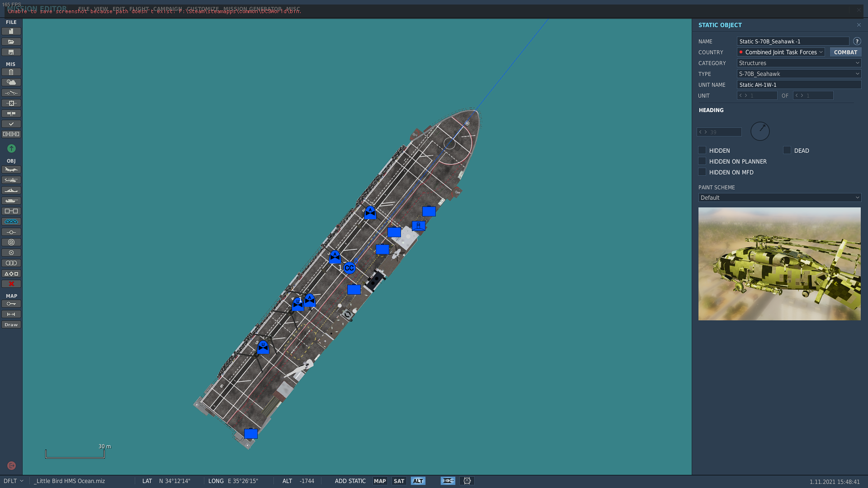Toggle ALT map view mode
The width and height of the screenshot is (868, 488).
pyautogui.click(x=418, y=481)
